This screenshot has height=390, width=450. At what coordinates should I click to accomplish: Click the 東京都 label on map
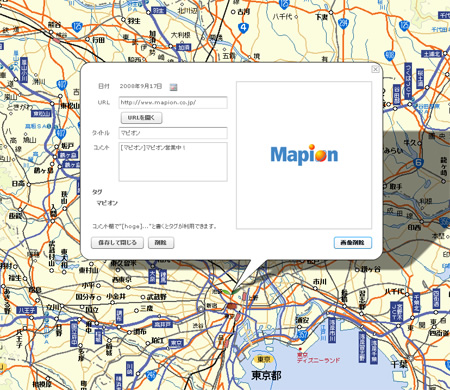click(267, 375)
